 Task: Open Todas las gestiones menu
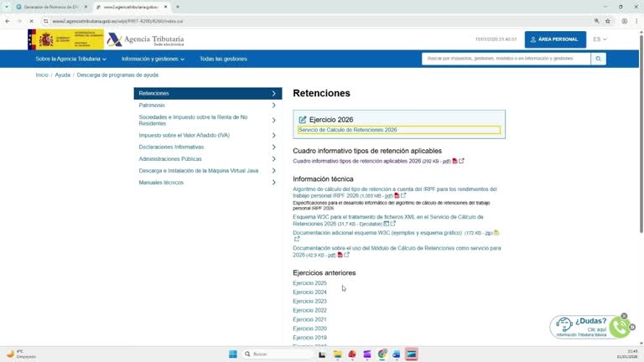[223, 59]
